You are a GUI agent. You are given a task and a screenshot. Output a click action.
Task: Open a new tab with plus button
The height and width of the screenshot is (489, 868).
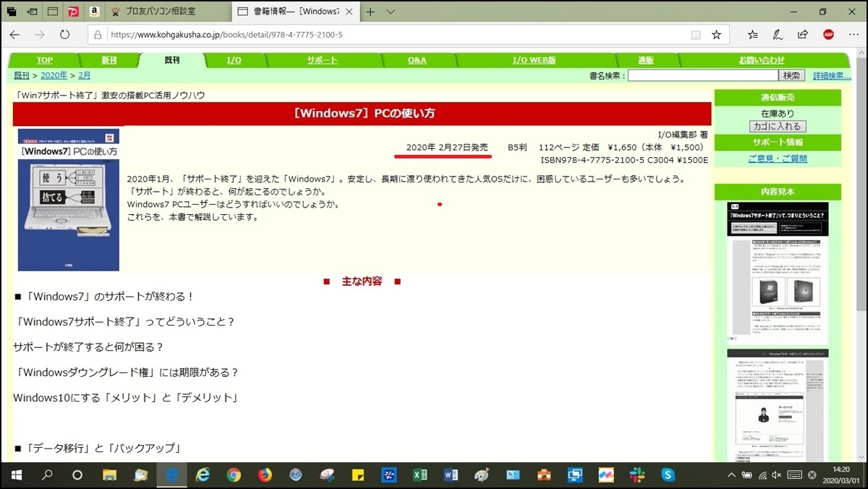370,12
